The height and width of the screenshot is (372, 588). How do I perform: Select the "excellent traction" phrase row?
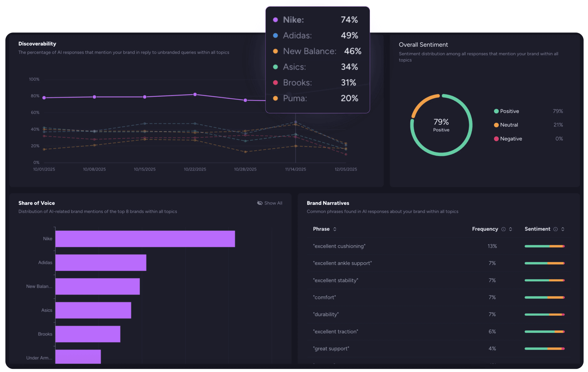(335, 331)
